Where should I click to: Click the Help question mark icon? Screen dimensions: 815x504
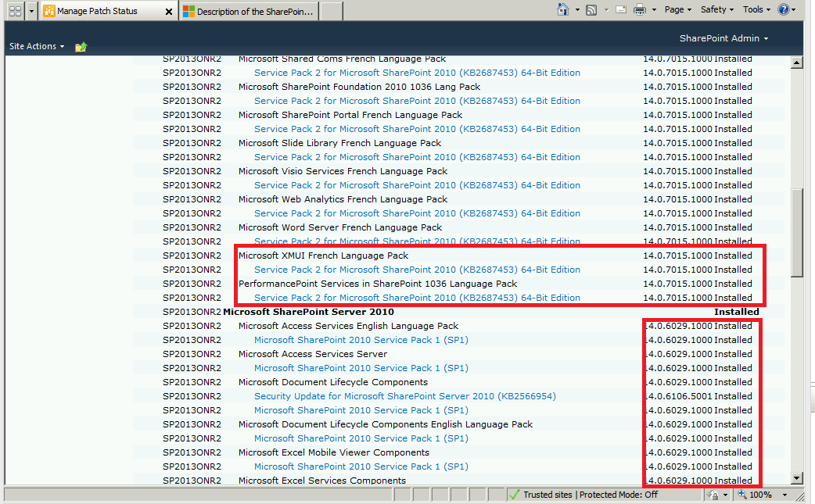click(783, 9)
